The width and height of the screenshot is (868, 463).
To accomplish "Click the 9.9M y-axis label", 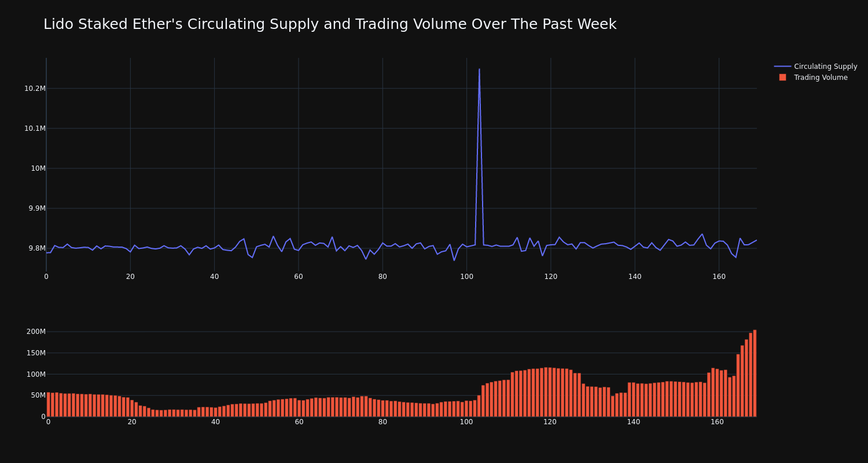I will tap(37, 208).
